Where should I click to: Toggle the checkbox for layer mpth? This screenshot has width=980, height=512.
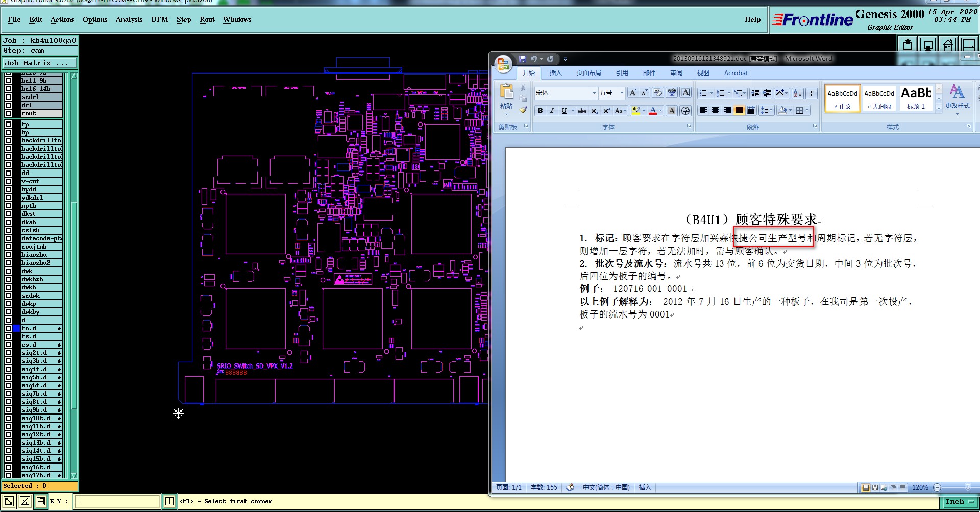8,206
